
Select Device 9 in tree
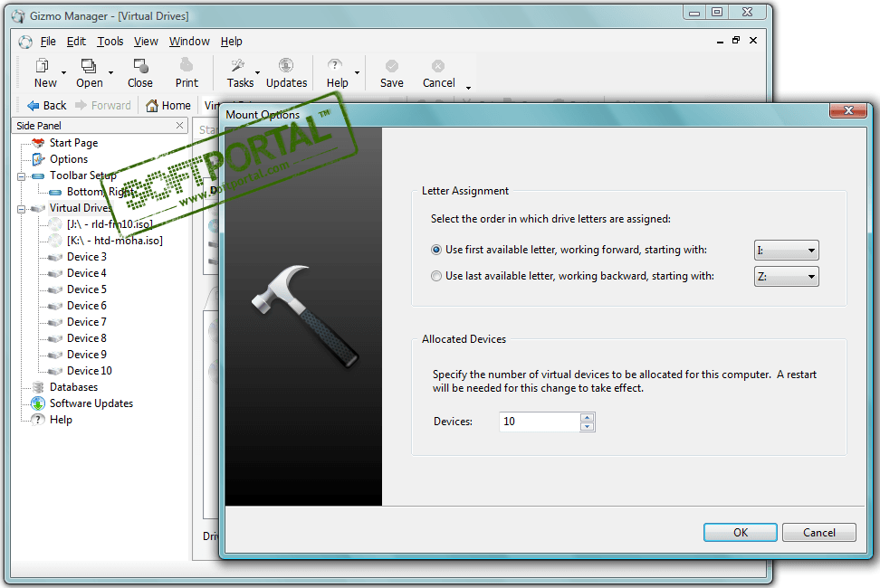(86, 355)
